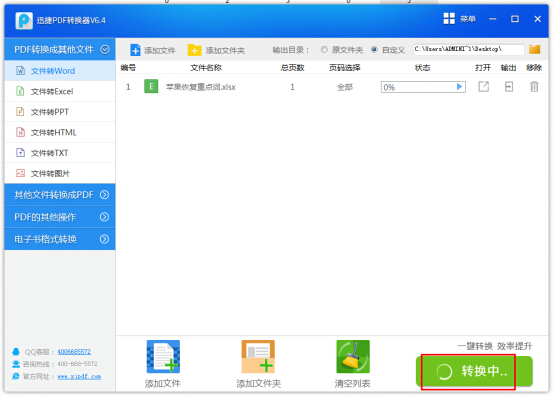Maximize the converter window
This screenshot has height=397, width=553.
click(x=515, y=19)
